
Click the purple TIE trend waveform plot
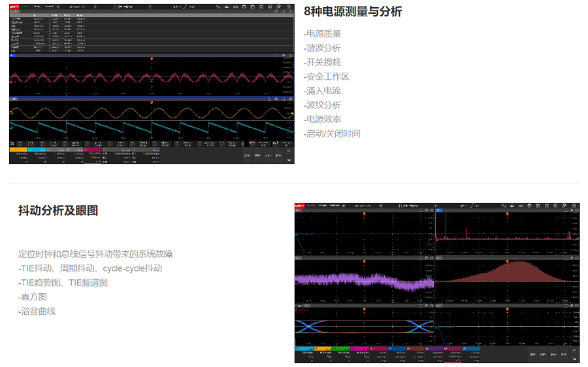point(364,280)
